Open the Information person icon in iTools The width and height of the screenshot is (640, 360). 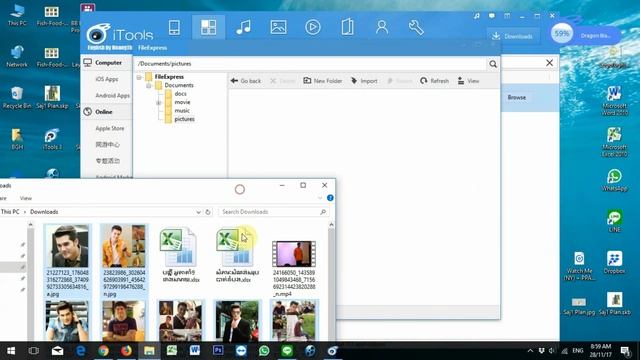pos(382,27)
